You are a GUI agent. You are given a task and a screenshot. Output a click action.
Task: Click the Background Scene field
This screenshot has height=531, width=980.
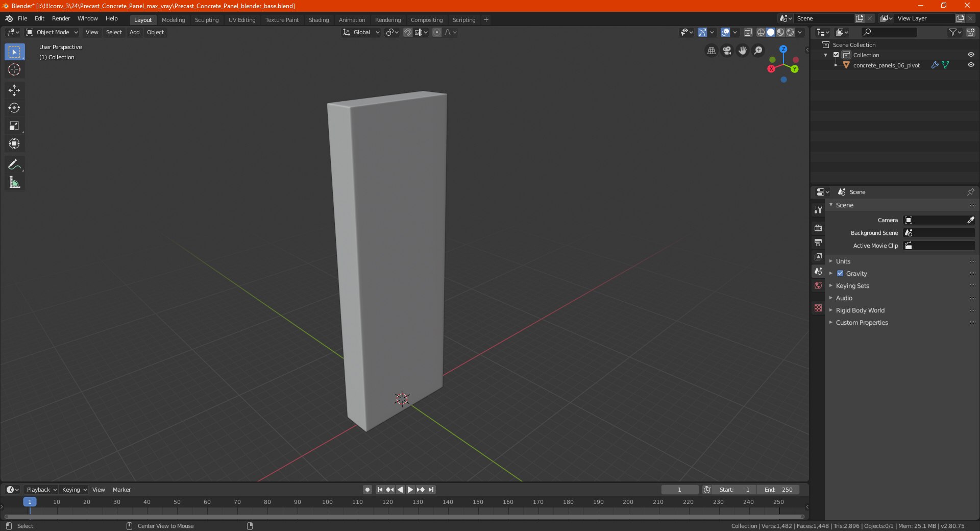(x=939, y=233)
